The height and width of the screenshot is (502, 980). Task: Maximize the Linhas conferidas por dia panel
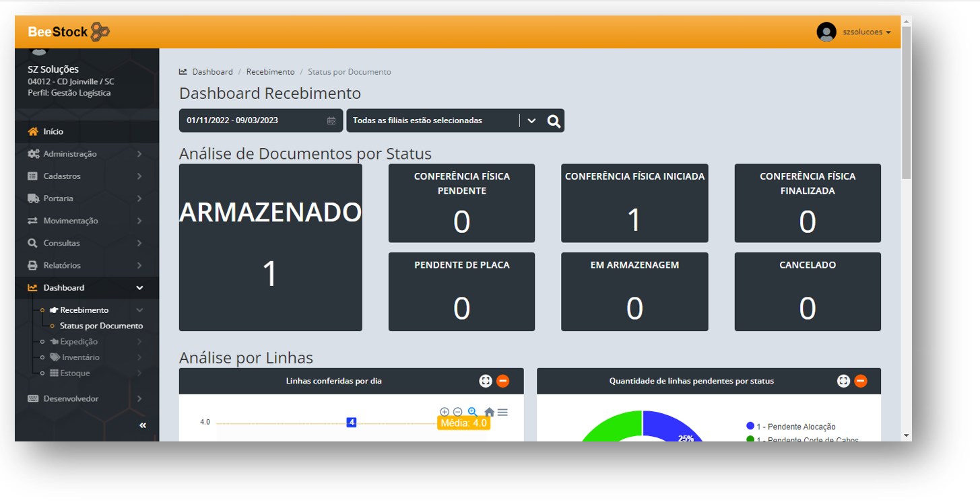tap(486, 381)
